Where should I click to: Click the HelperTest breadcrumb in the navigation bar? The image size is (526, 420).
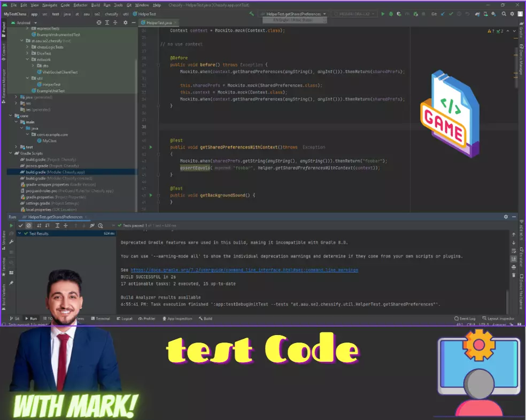click(144, 14)
